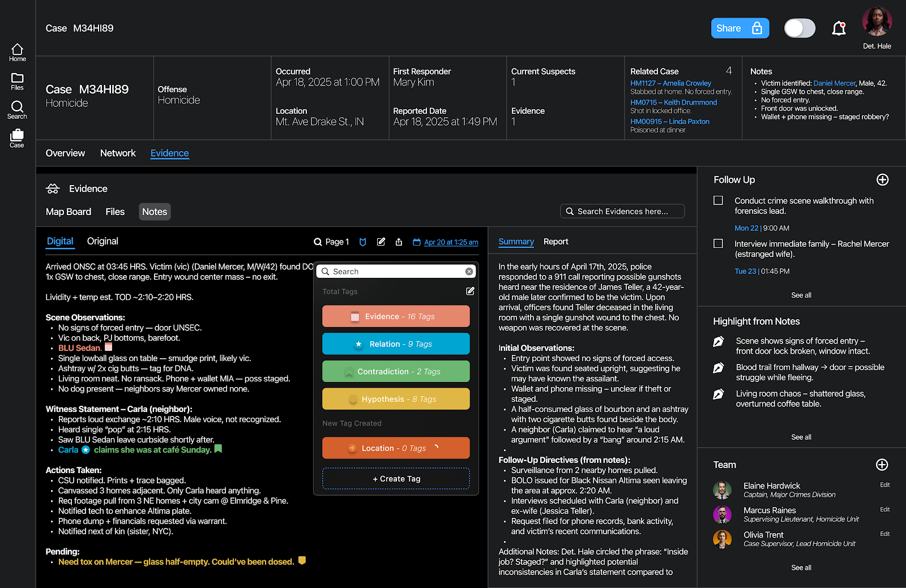Image resolution: width=906 pixels, height=588 pixels.
Task: Select the Evidence tab
Action: (x=169, y=153)
